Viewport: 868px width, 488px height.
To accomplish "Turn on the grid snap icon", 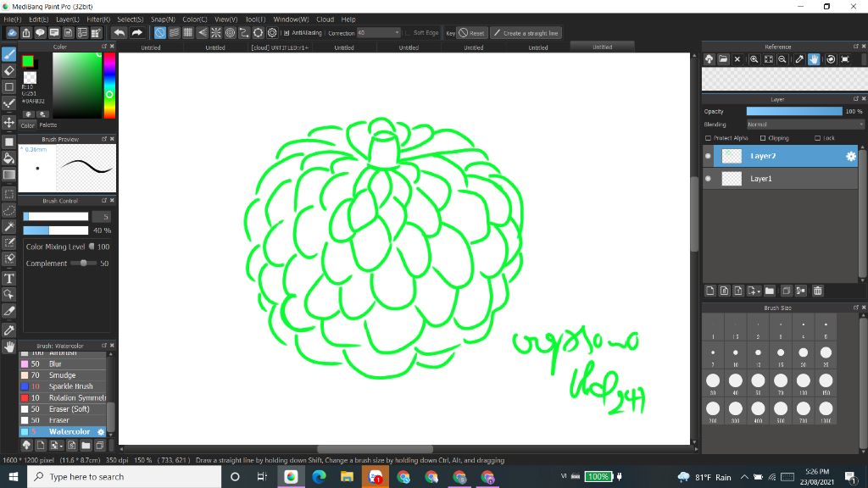I will pyautogui.click(x=188, y=33).
